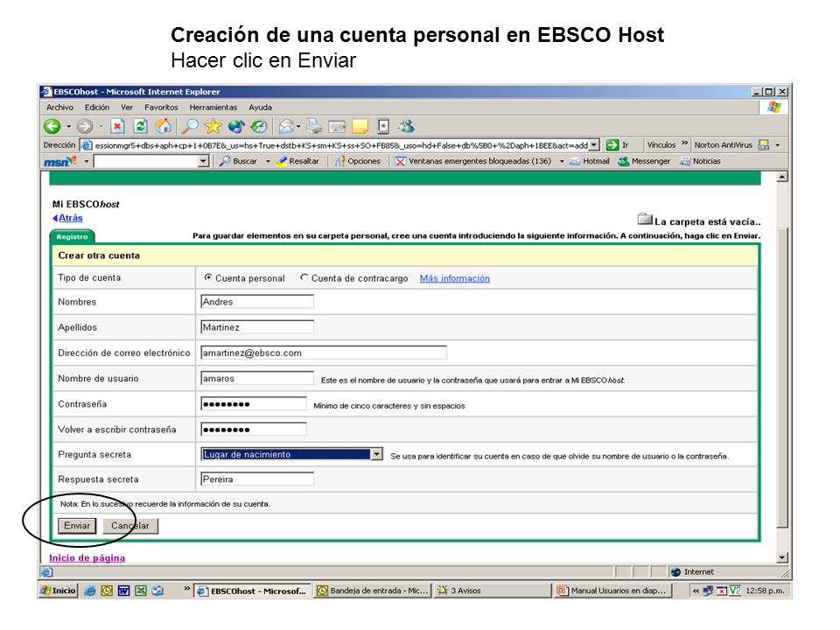Select the Registro tab
This screenshot has width=840, height=630.
[x=72, y=237]
